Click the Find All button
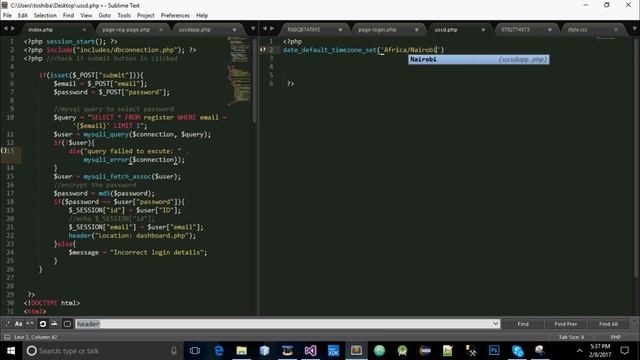The height and width of the screenshot is (360, 640). [608, 324]
